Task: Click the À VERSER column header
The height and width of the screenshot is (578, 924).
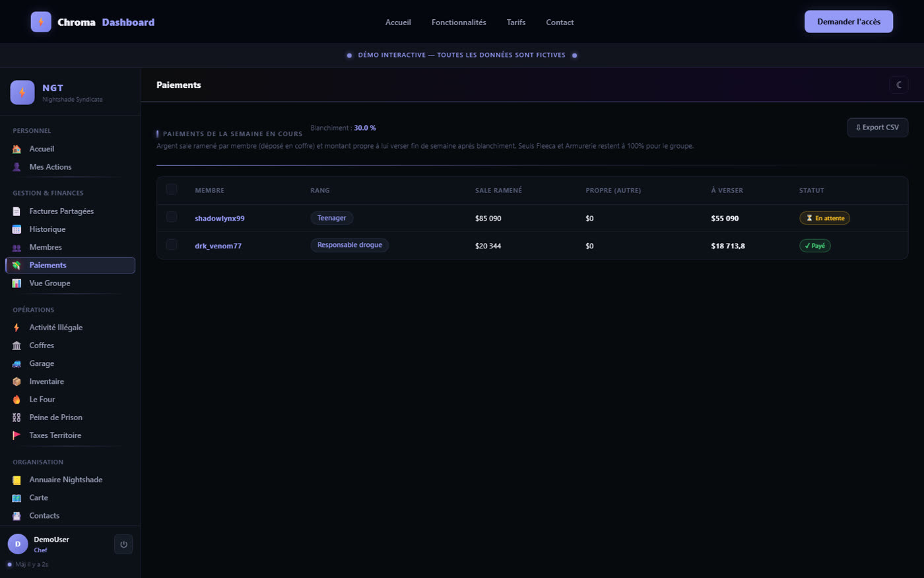Action: coord(727,190)
